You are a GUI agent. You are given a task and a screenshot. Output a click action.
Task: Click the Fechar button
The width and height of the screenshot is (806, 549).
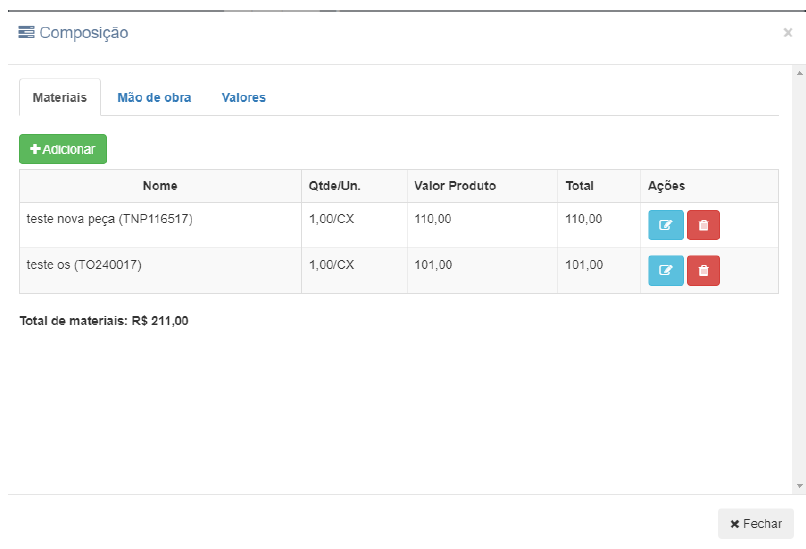[755, 524]
